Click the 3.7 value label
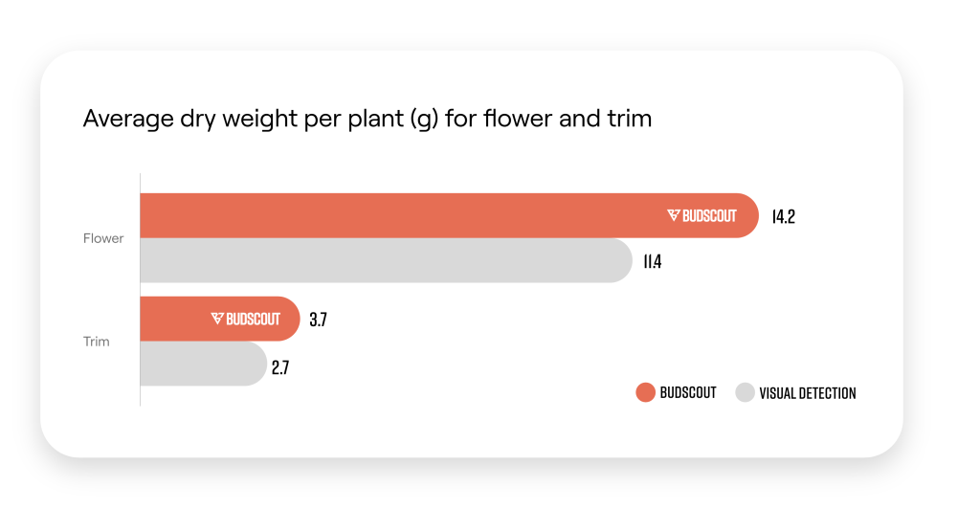This screenshot has height=509, width=980. [318, 320]
